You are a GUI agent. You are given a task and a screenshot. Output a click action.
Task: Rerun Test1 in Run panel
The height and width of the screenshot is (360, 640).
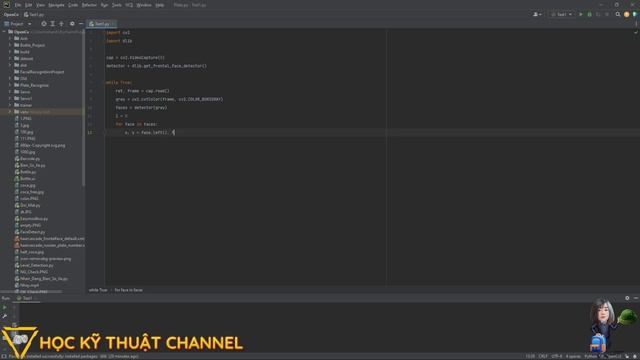[4, 307]
